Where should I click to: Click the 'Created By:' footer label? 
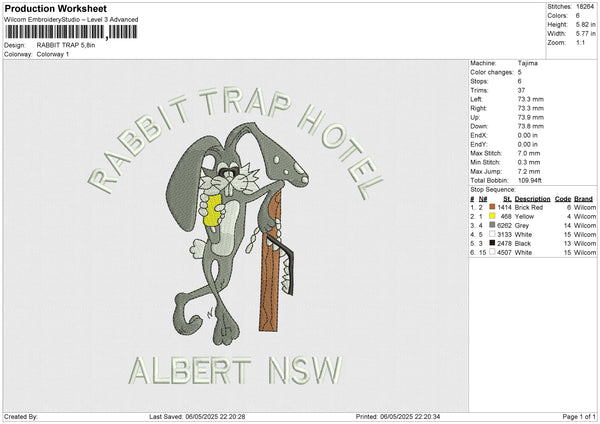click(21, 417)
